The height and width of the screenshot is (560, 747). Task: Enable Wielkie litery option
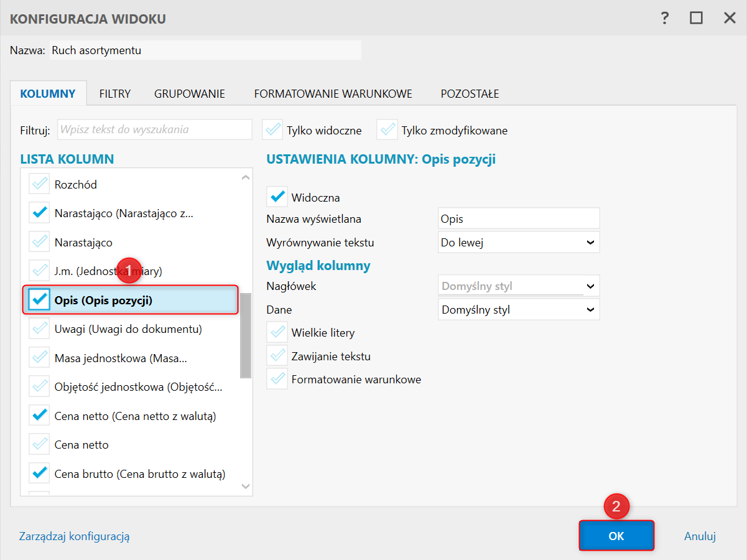click(277, 332)
